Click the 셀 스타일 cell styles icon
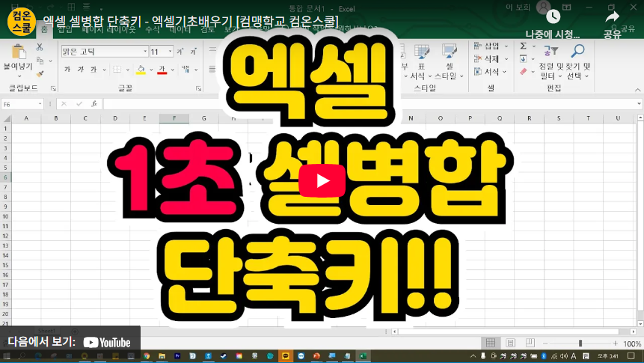The image size is (644, 363). coord(450,53)
